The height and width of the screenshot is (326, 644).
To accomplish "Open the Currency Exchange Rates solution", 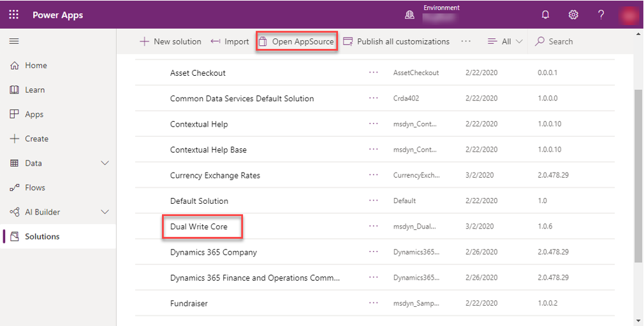I will click(x=216, y=176).
